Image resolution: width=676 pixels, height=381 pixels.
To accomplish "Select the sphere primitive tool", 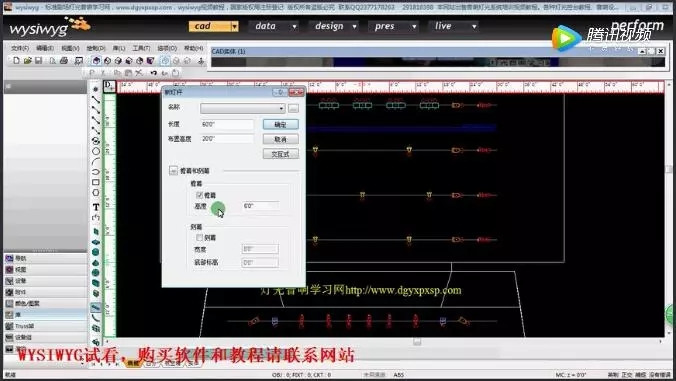I will (96, 252).
